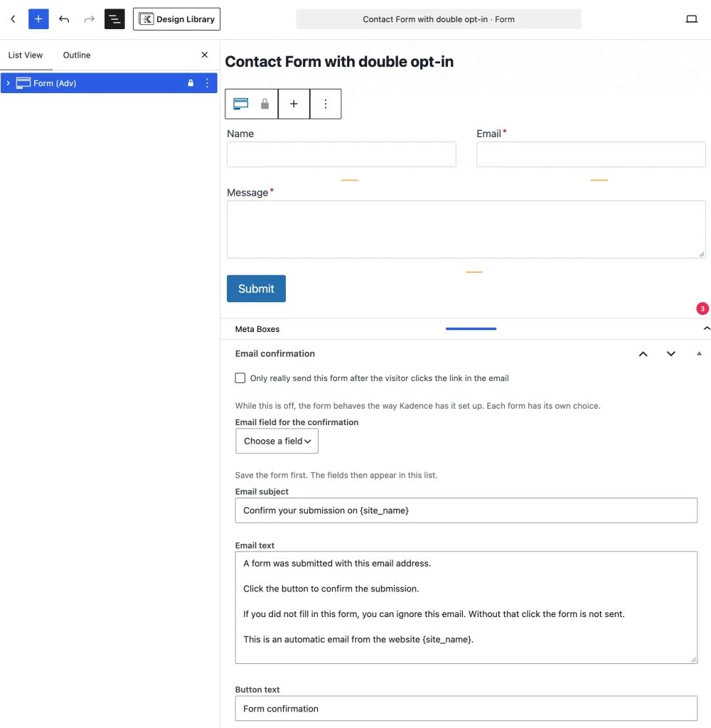Move Email confirmation meta box up
Screen dimensions: 711x728
point(643,354)
